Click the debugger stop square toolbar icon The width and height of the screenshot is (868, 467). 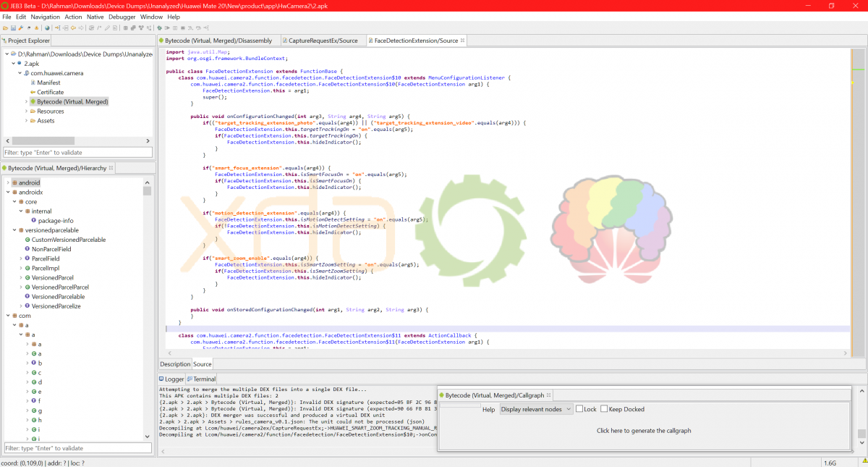(x=183, y=28)
